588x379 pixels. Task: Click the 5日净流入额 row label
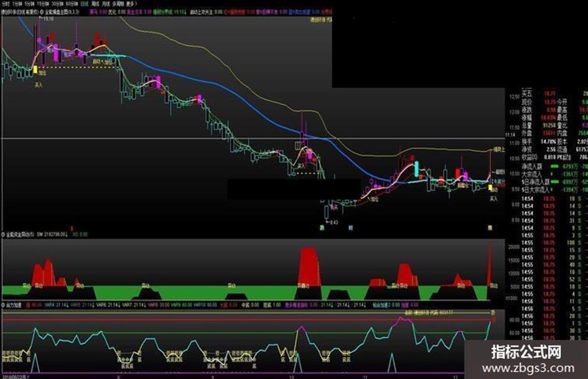pyautogui.click(x=536, y=182)
